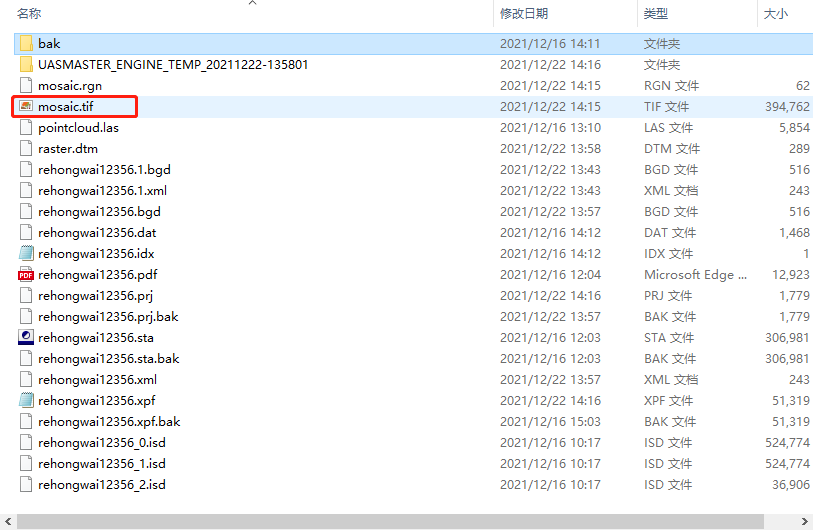This screenshot has width=813, height=530.
Task: Click the sort direction arrow above columns
Action: (252, 3)
